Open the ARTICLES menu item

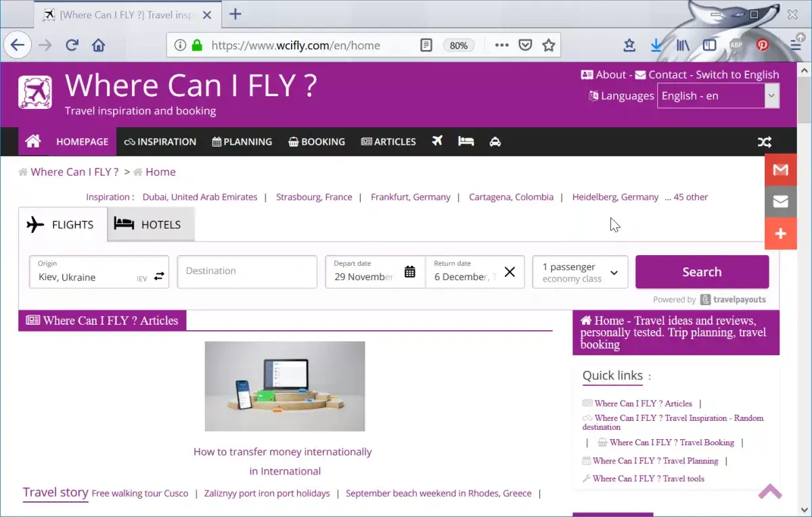click(x=388, y=141)
